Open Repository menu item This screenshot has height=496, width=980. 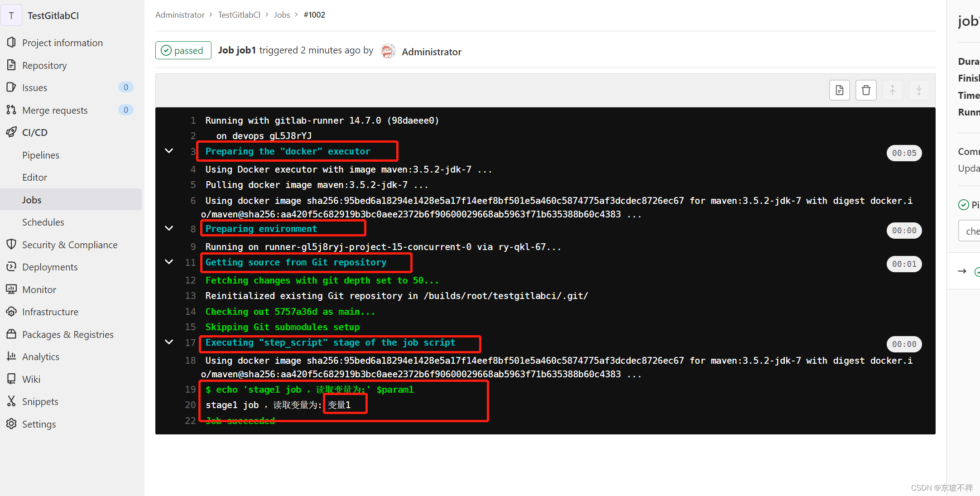[45, 65]
